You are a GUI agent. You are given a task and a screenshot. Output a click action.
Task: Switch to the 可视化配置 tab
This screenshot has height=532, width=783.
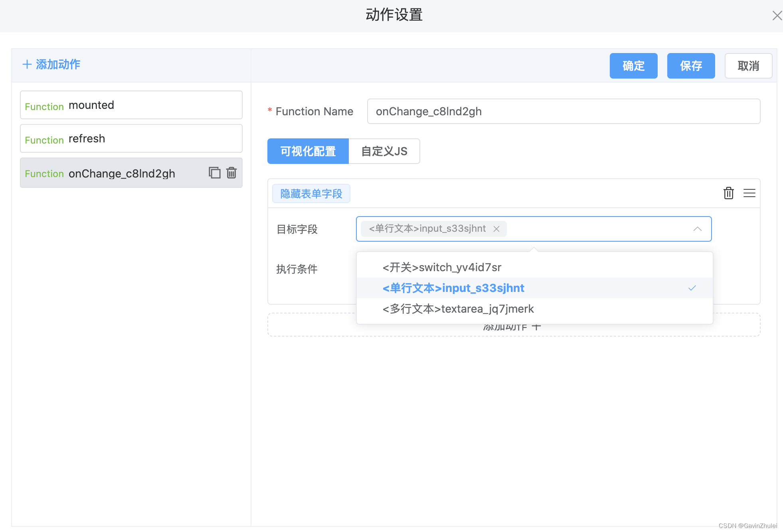308,151
